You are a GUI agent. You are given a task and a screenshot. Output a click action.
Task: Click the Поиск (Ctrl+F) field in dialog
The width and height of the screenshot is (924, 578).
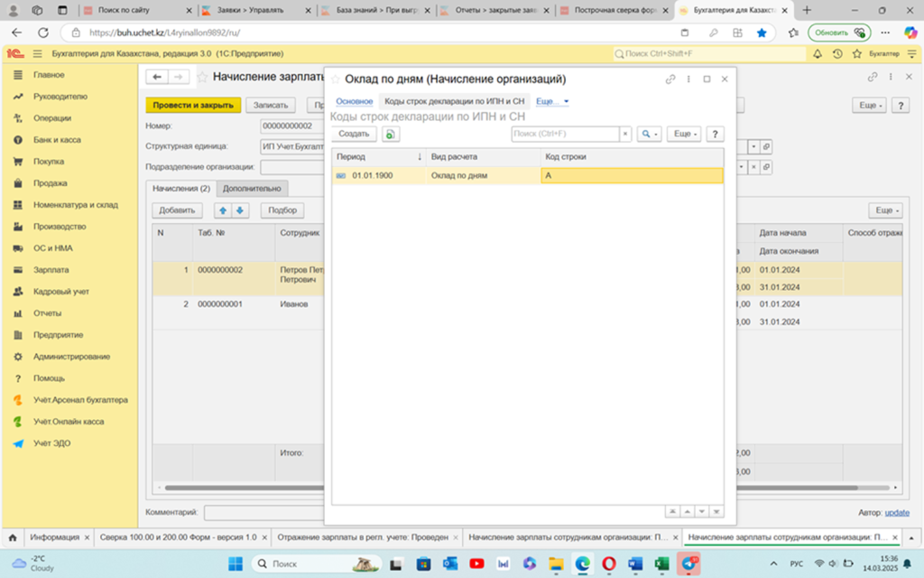[565, 134]
